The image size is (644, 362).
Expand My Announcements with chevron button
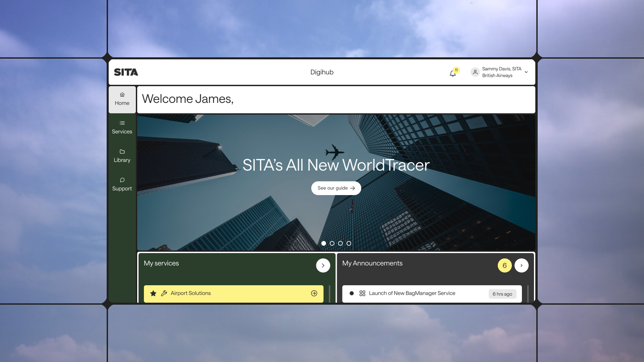(x=521, y=265)
